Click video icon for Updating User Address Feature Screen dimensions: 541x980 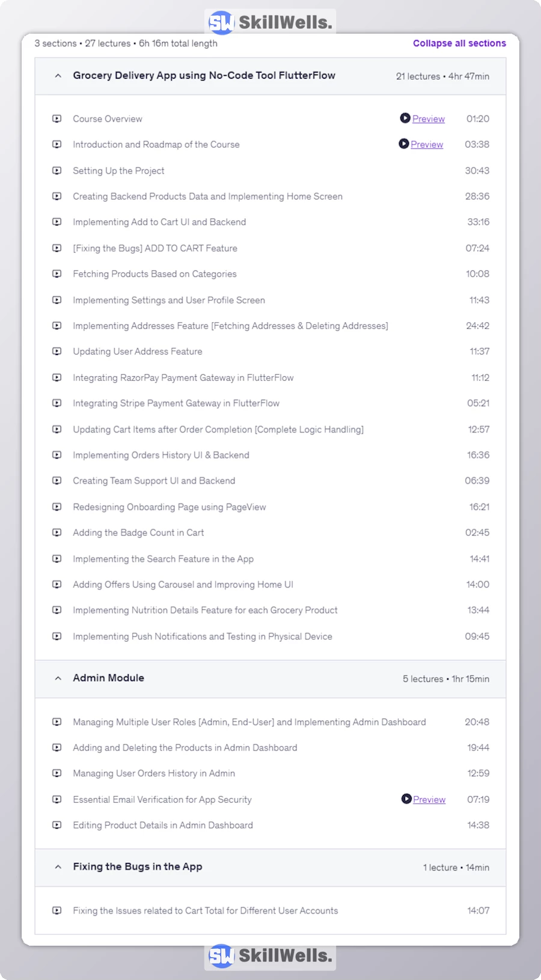click(57, 352)
